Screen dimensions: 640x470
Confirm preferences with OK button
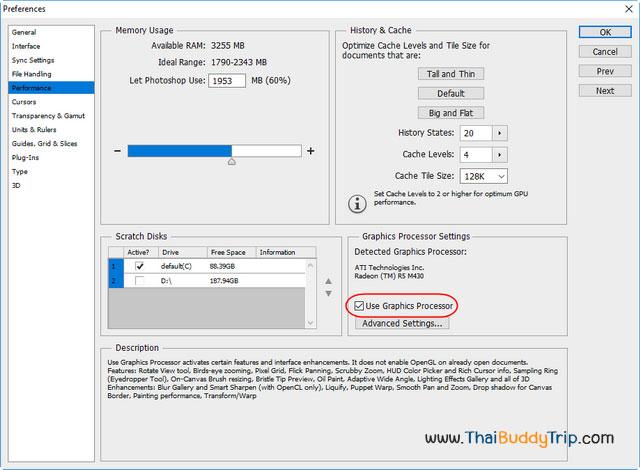(x=604, y=32)
